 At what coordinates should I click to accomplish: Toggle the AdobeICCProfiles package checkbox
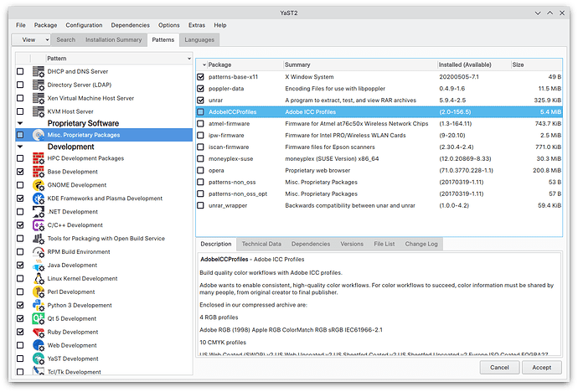pyautogui.click(x=200, y=111)
